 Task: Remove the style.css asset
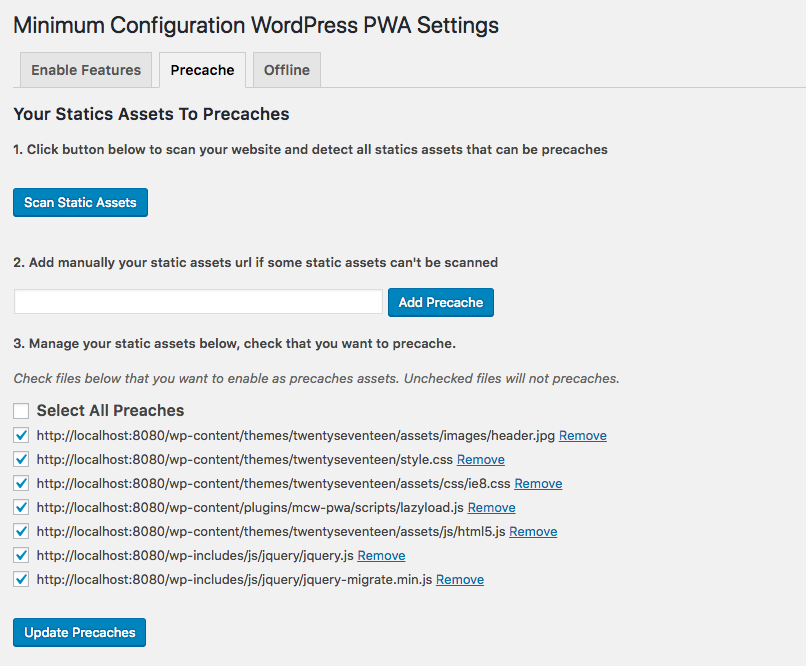click(480, 459)
